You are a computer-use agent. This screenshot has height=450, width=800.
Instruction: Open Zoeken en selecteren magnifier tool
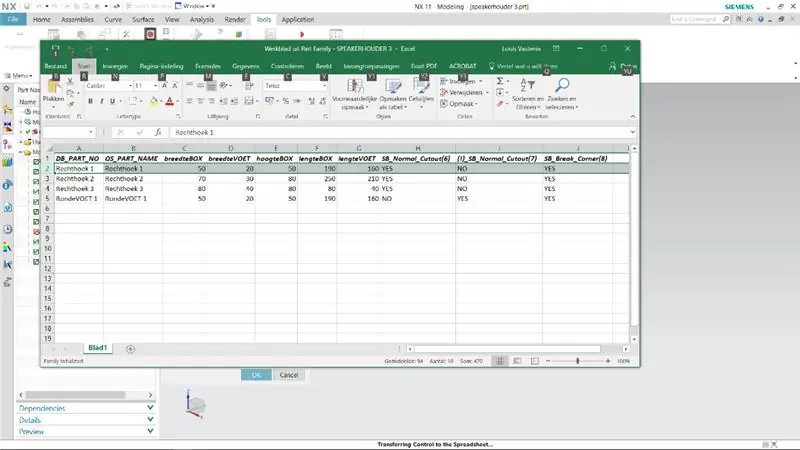click(x=562, y=94)
